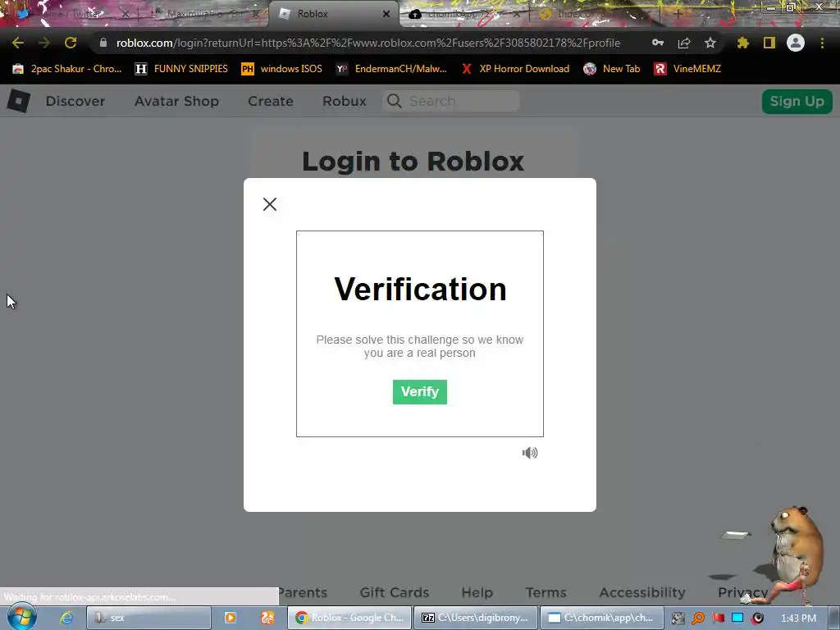
Task: Click the Login to Roblox heading
Action: (x=413, y=162)
